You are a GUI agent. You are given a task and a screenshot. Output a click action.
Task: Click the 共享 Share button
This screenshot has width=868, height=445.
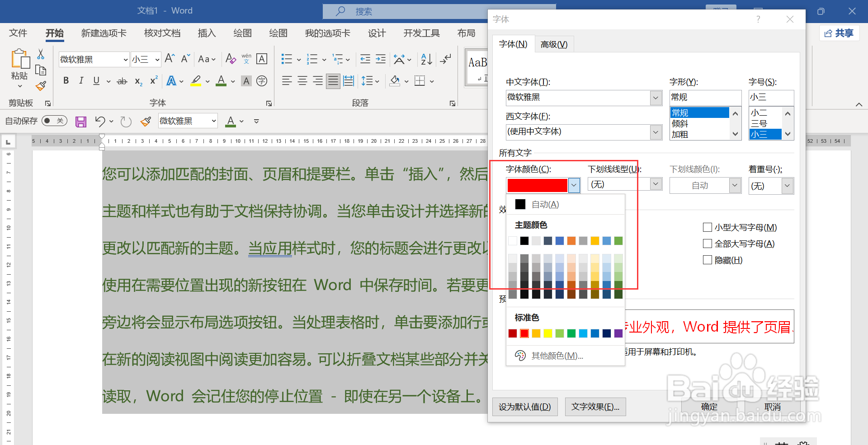(840, 33)
